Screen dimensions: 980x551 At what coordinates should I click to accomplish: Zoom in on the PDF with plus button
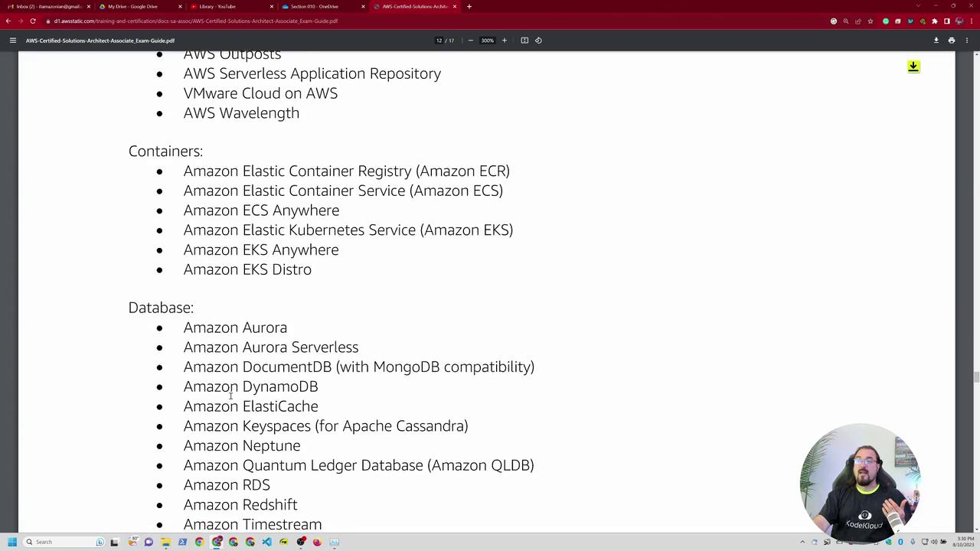click(x=504, y=41)
